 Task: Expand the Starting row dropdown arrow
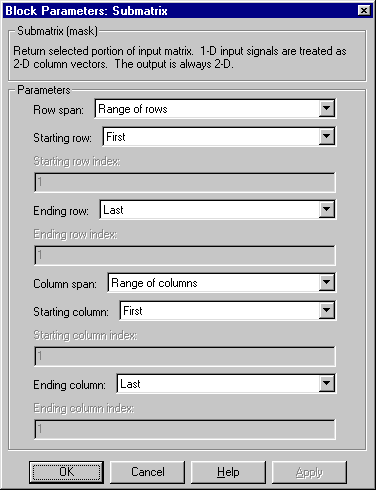pos(326,136)
